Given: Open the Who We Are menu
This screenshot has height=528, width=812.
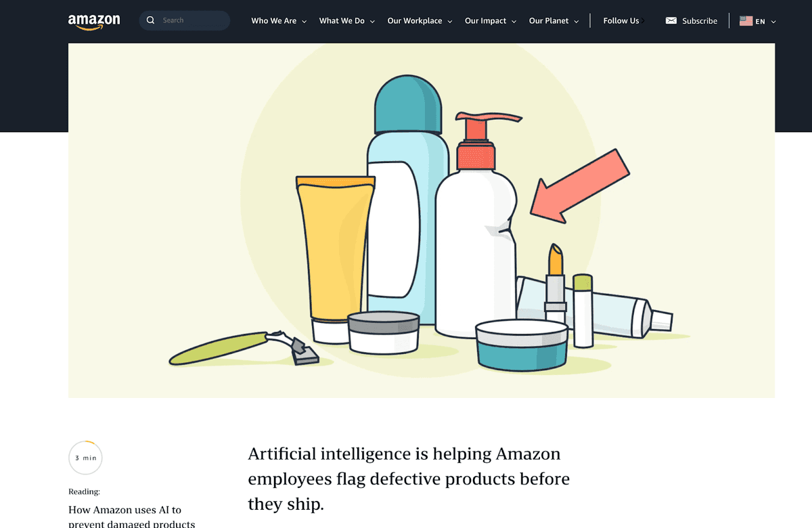Looking at the screenshot, I should pyautogui.click(x=273, y=21).
